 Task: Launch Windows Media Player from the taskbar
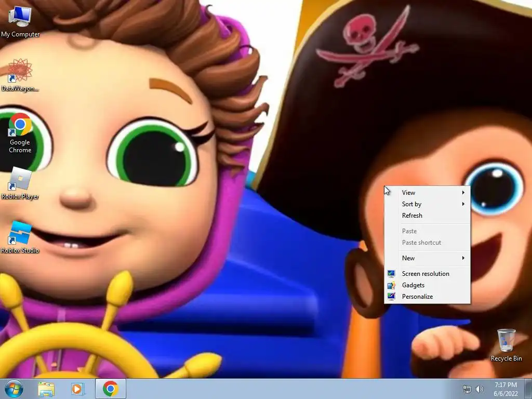pyautogui.click(x=77, y=389)
